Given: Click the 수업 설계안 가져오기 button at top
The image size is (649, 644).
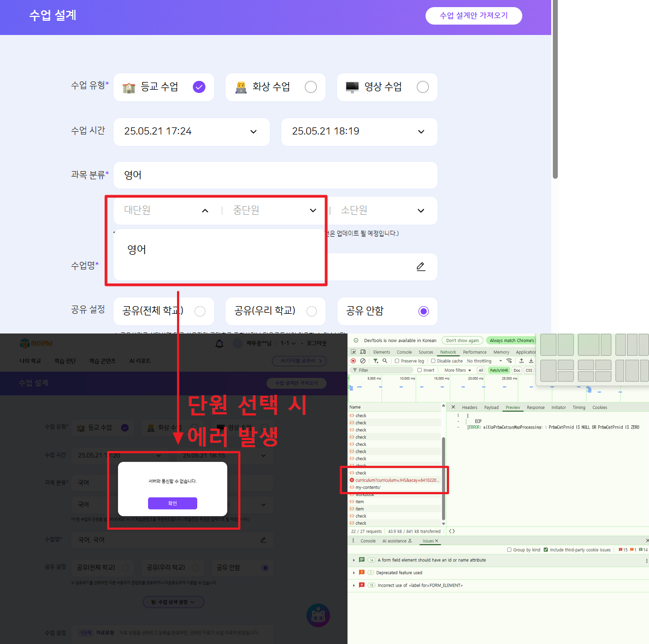Looking at the screenshot, I should (474, 16).
